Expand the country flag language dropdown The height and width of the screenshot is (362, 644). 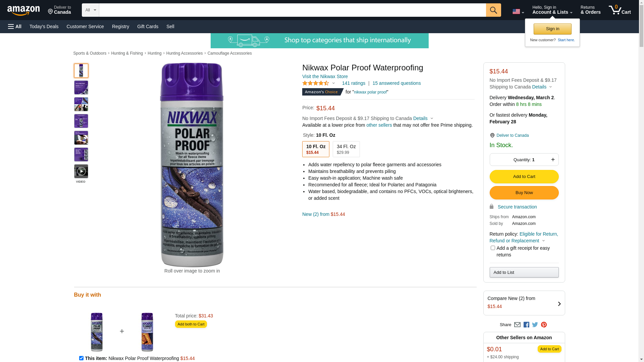[518, 12]
